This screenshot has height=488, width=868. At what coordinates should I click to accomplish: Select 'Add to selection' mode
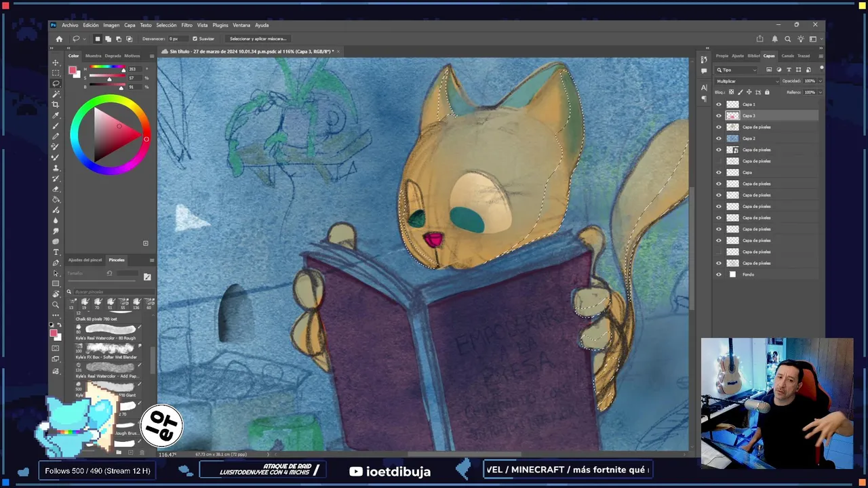pyautogui.click(x=108, y=39)
